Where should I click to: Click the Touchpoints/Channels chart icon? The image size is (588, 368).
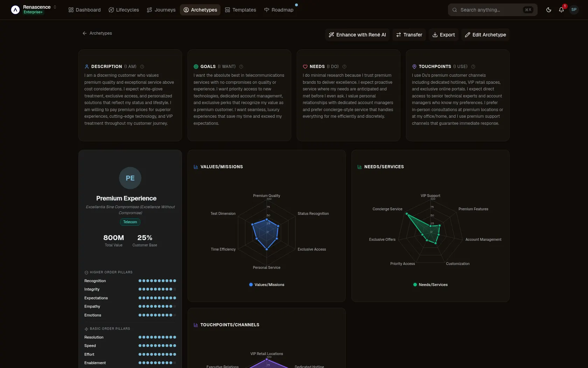[x=196, y=325]
